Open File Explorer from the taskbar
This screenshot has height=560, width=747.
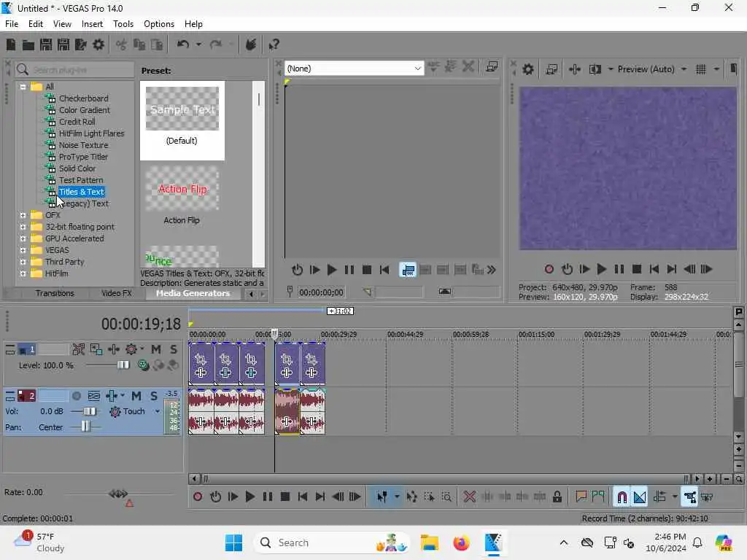tap(429, 542)
